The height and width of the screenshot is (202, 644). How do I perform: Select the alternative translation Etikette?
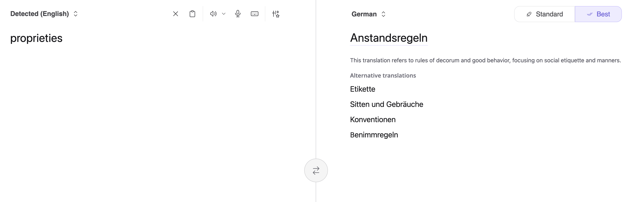pos(362,89)
